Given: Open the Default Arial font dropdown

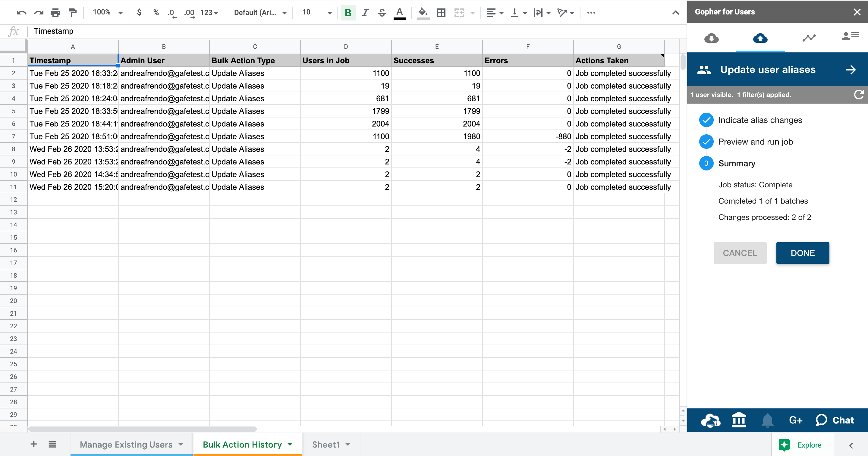Looking at the screenshot, I should 260,13.
